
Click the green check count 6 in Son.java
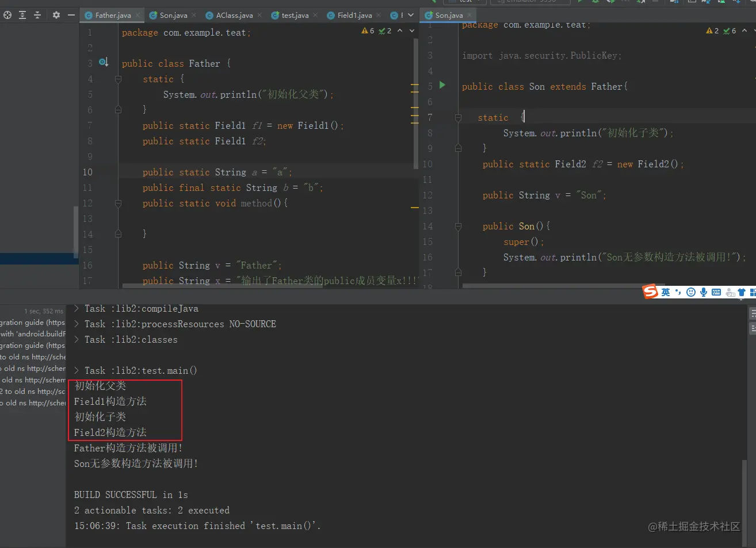[730, 30]
